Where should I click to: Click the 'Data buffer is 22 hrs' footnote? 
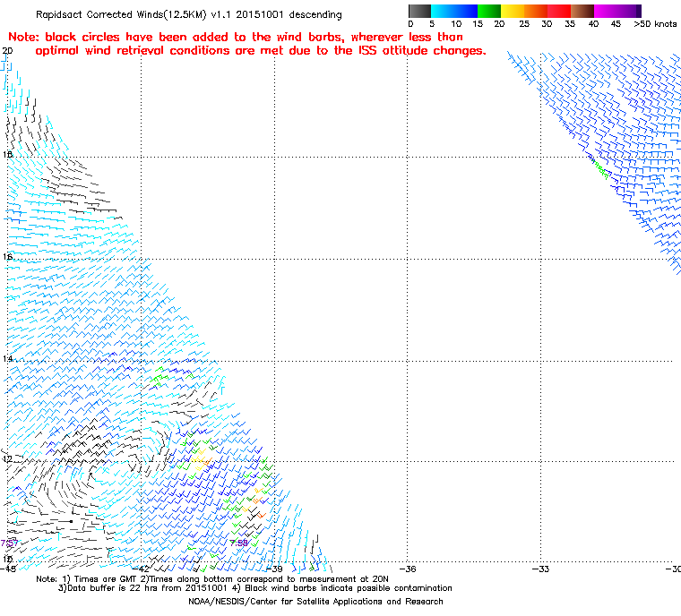pyautogui.click(x=255, y=588)
